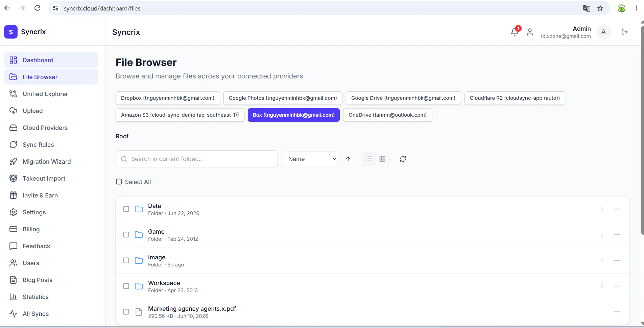The width and height of the screenshot is (644, 328).
Task: Click the user profile icon in header
Action: [530, 32]
